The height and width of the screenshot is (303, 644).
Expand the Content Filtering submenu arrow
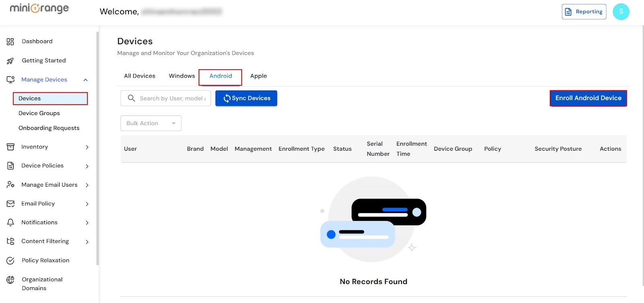87,242
